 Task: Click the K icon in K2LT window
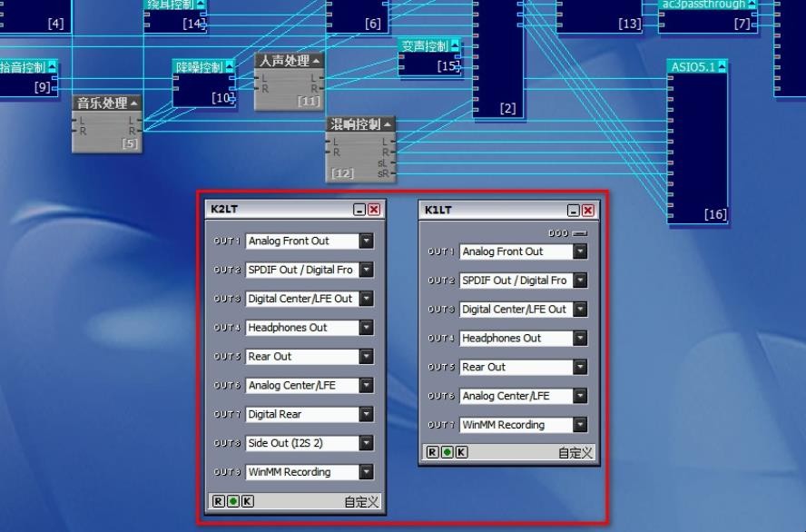247,501
